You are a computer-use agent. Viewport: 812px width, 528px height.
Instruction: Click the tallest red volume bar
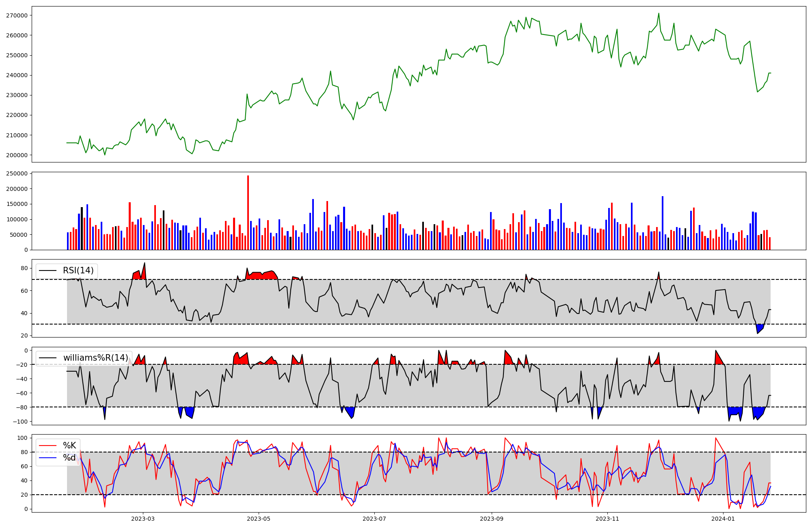[248, 213]
